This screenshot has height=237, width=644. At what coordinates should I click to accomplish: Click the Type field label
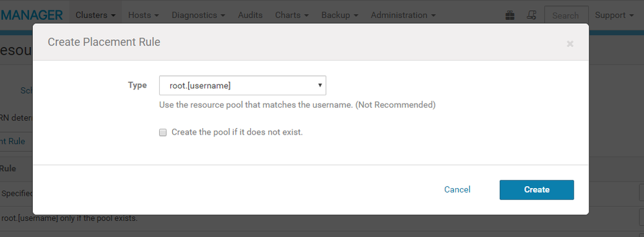(137, 85)
